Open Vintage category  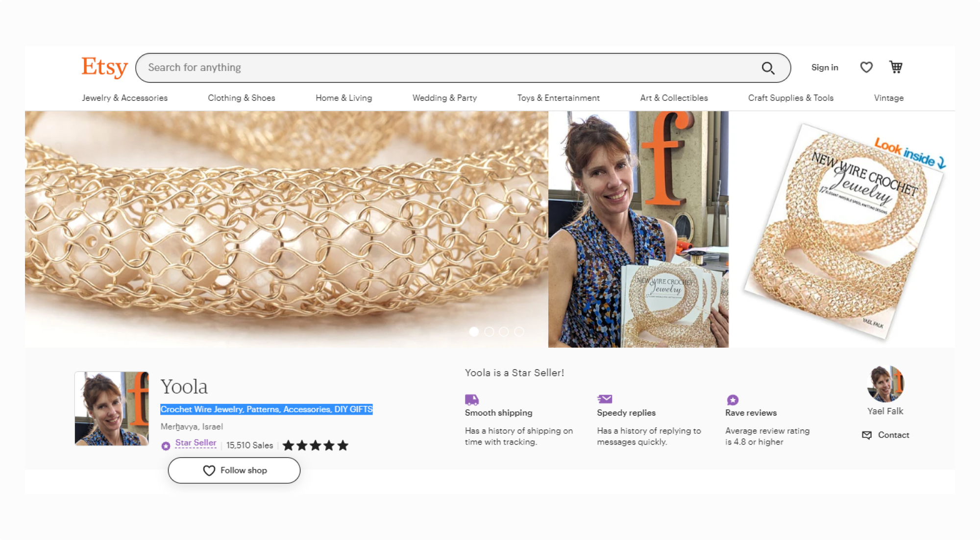[x=888, y=98]
